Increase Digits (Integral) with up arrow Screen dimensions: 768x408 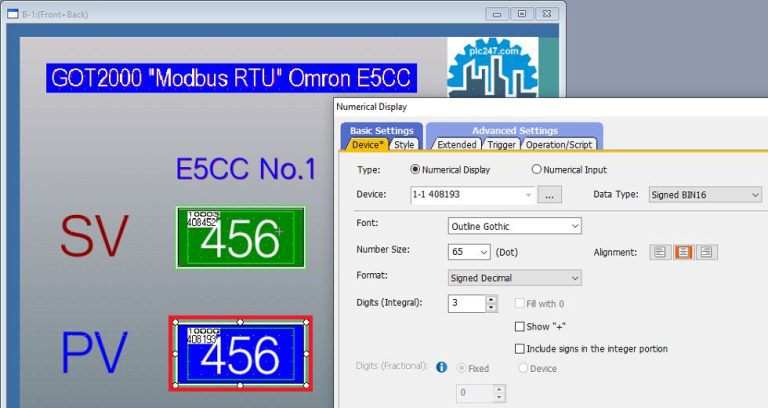point(491,299)
